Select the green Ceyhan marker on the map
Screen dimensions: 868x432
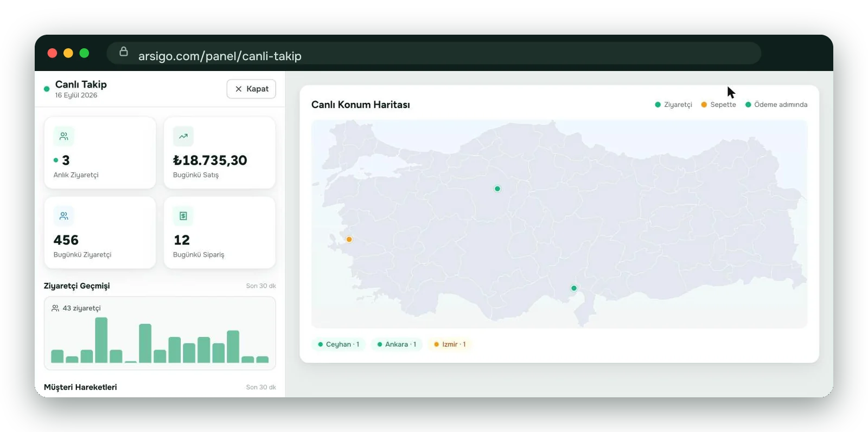click(x=574, y=288)
